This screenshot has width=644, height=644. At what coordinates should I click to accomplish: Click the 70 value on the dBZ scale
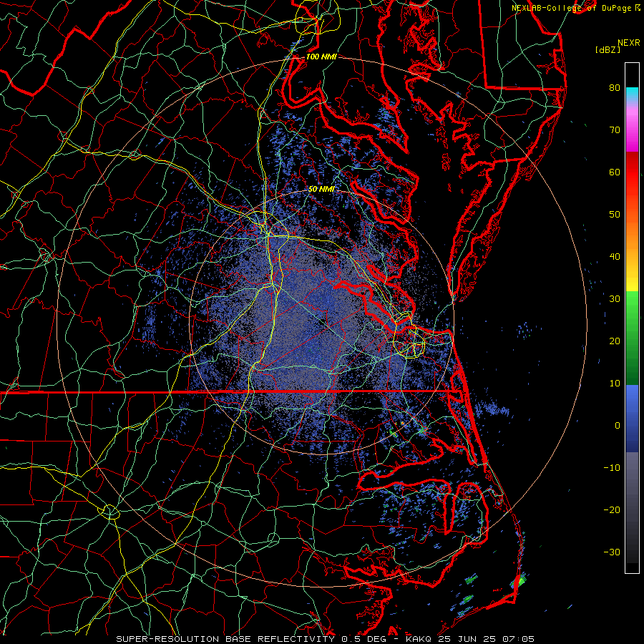615,130
